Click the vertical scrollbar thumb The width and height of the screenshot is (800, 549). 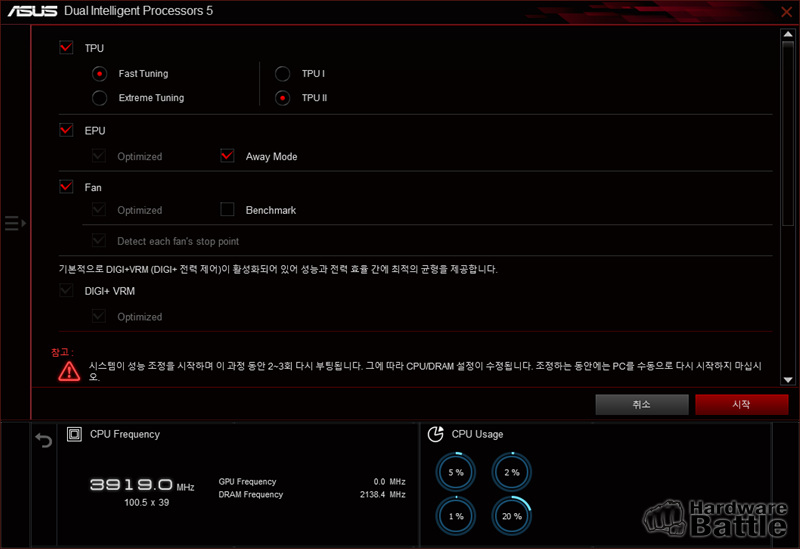(788, 133)
